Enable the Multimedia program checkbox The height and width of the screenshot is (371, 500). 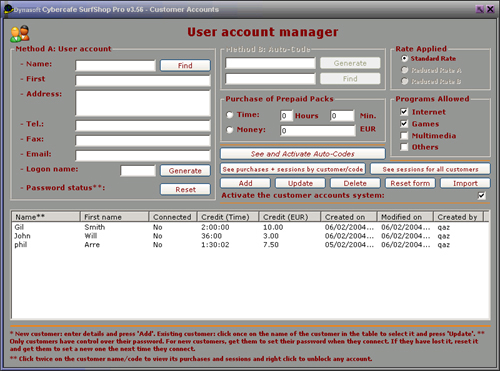click(x=404, y=136)
